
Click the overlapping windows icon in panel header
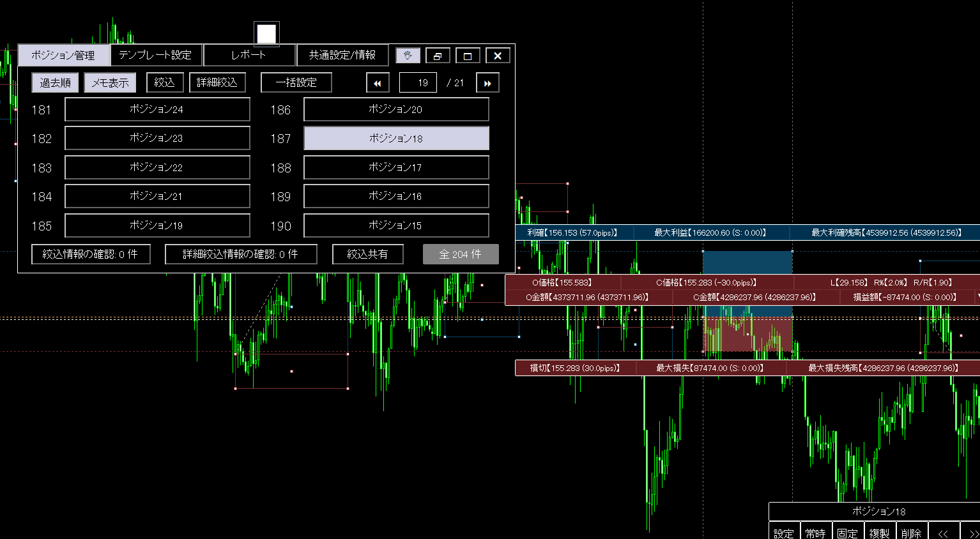tap(438, 55)
